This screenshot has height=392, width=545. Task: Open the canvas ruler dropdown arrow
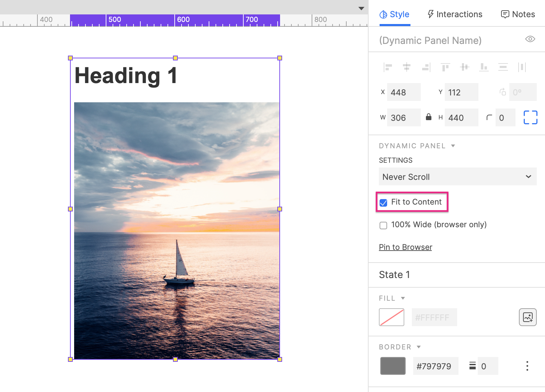pos(361,8)
